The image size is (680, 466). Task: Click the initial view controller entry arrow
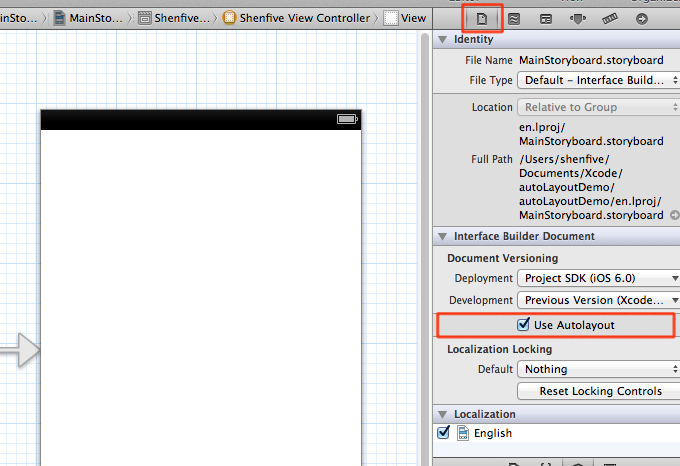coord(20,350)
